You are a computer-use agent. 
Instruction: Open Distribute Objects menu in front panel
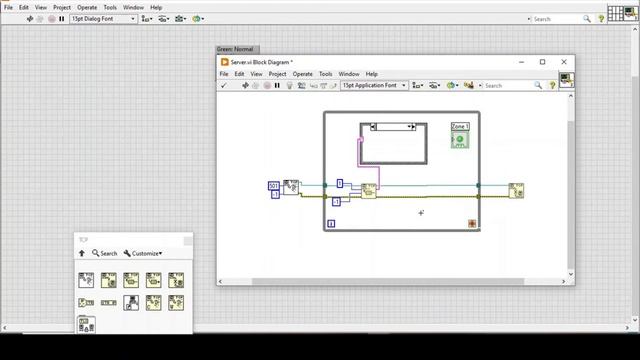coord(163,19)
